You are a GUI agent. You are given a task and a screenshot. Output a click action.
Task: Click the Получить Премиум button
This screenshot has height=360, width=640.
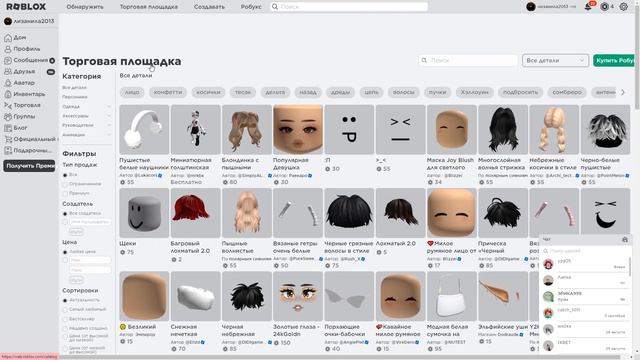(29, 166)
